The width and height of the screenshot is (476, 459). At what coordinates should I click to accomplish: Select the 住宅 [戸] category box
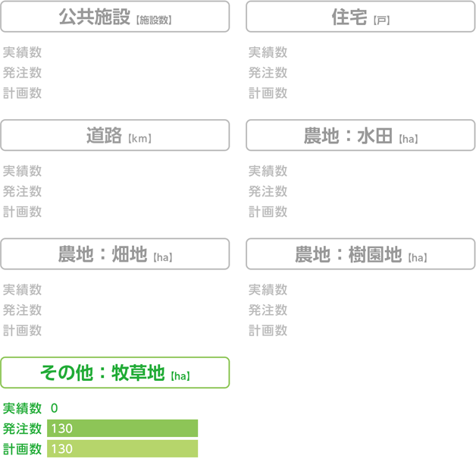(x=360, y=17)
